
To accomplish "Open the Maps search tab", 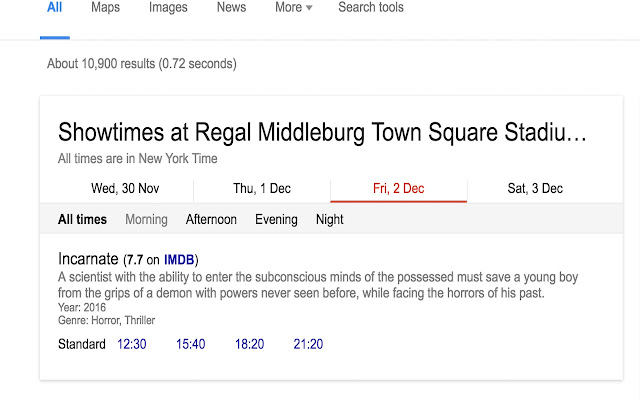I will click(105, 8).
